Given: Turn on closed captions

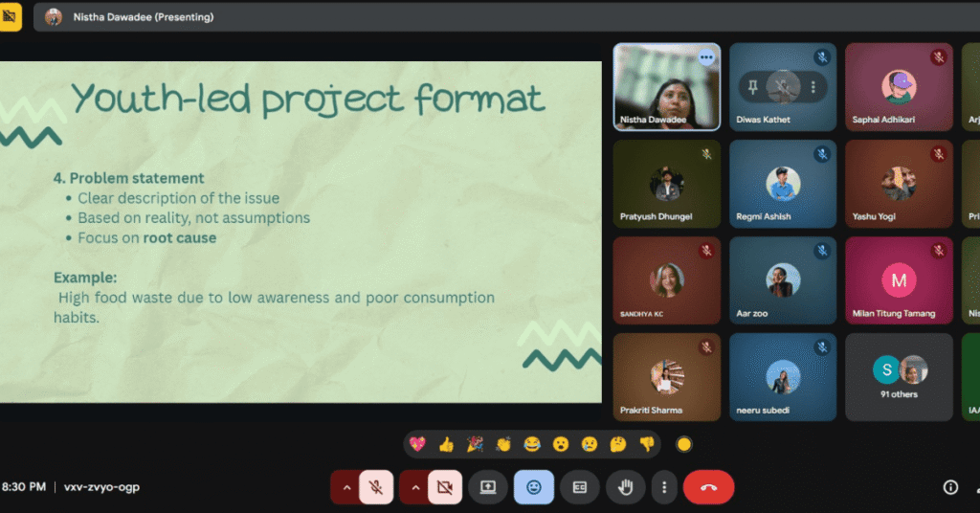Looking at the screenshot, I should (579, 487).
